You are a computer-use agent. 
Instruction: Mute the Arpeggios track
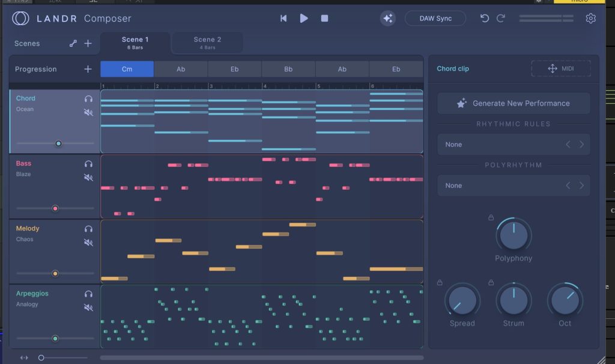coord(88,308)
